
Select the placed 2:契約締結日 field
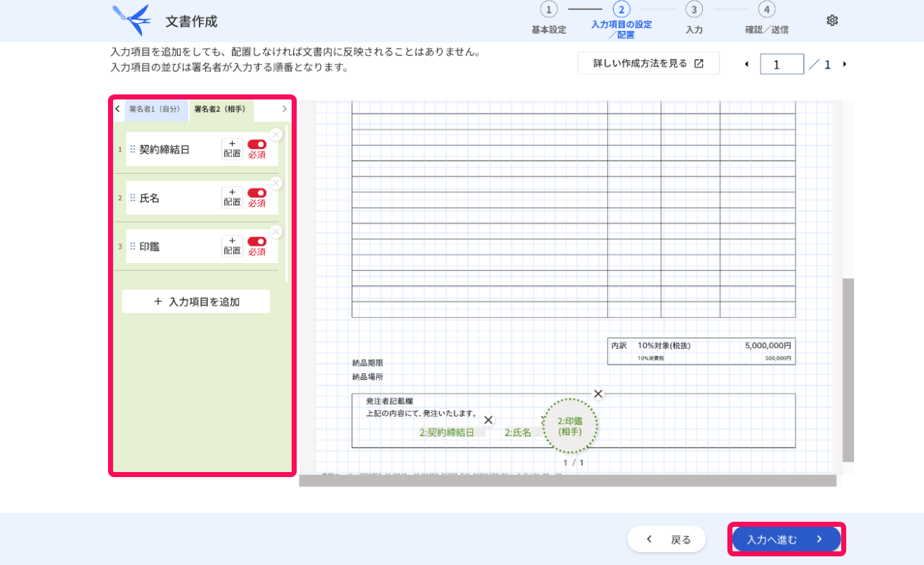coord(452,432)
